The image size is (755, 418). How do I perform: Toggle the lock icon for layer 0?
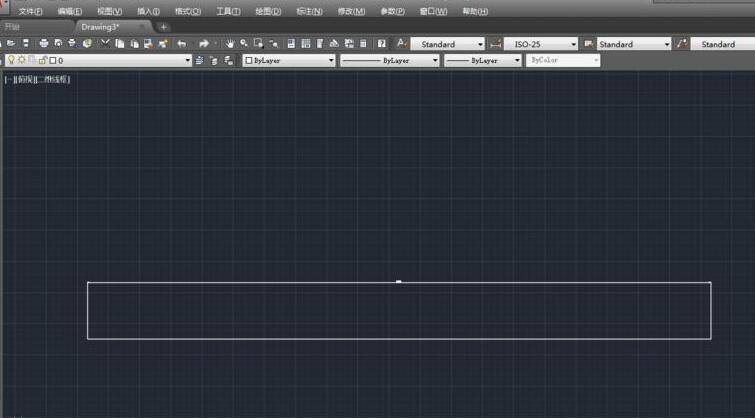(x=42, y=61)
